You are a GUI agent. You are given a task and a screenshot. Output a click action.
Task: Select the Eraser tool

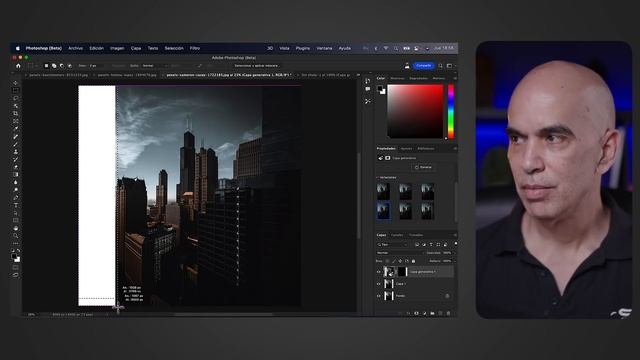(16, 167)
